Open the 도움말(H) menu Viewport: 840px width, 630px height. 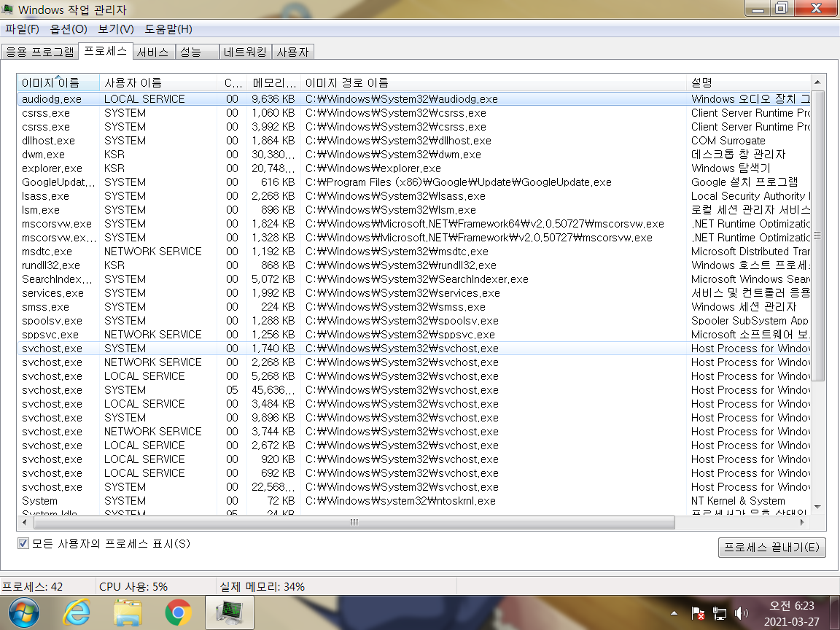click(x=168, y=29)
